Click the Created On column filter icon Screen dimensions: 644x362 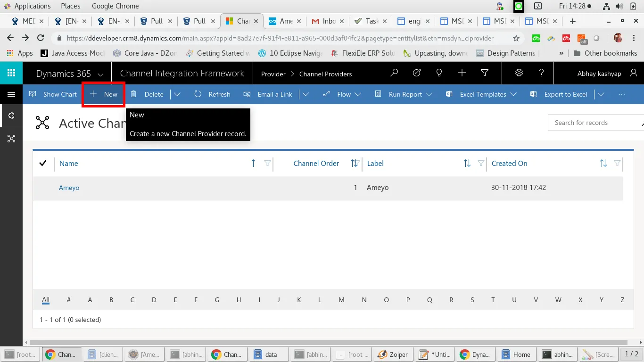[x=617, y=164]
